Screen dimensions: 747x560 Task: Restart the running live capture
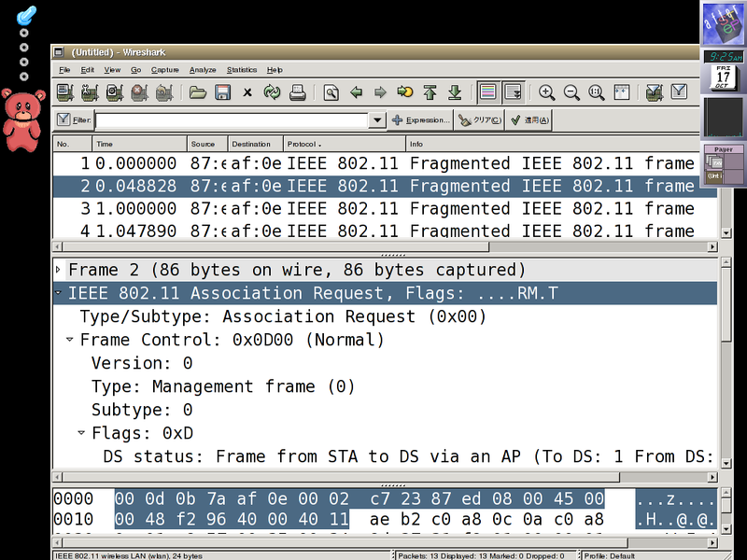(x=164, y=91)
